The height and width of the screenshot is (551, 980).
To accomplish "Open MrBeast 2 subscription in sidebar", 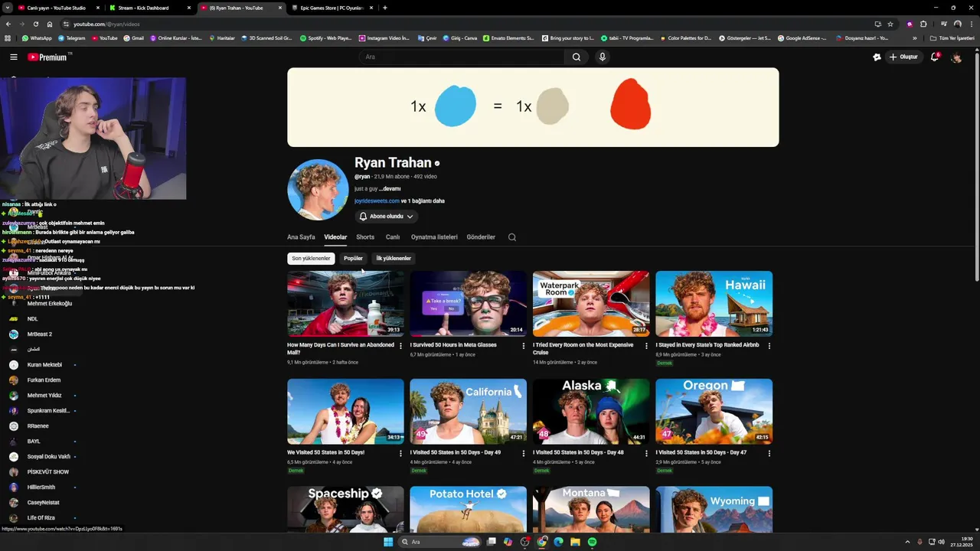I will [40, 334].
